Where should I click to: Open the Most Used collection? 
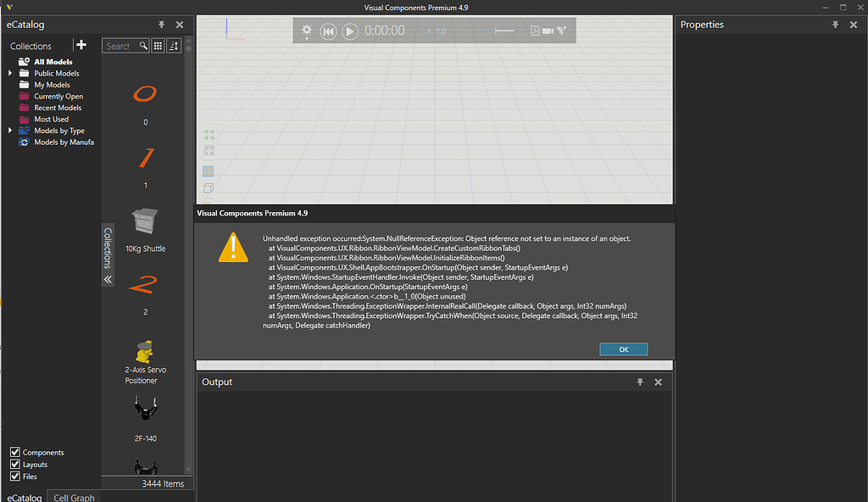(x=52, y=119)
